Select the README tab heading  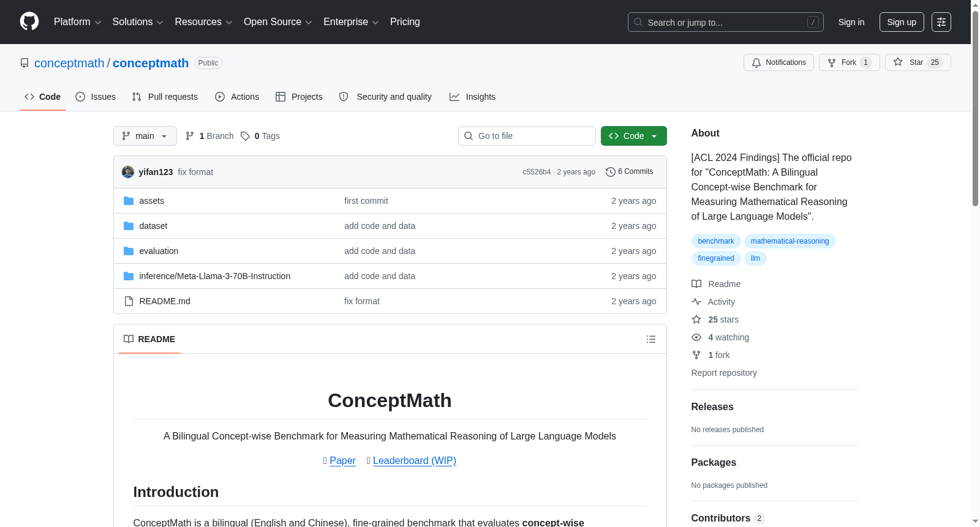[x=149, y=339]
